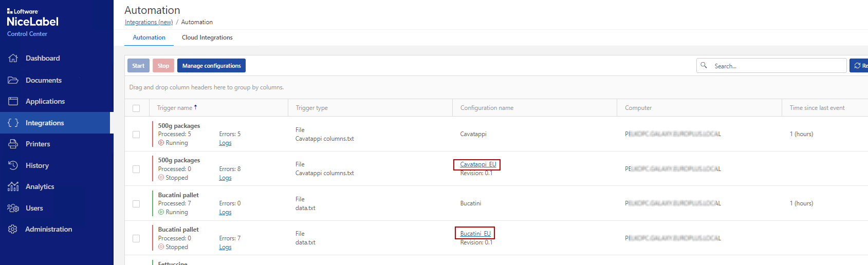The height and width of the screenshot is (265, 868).
Task: Follow the Integrations (new) breadcrumb link
Action: [149, 22]
